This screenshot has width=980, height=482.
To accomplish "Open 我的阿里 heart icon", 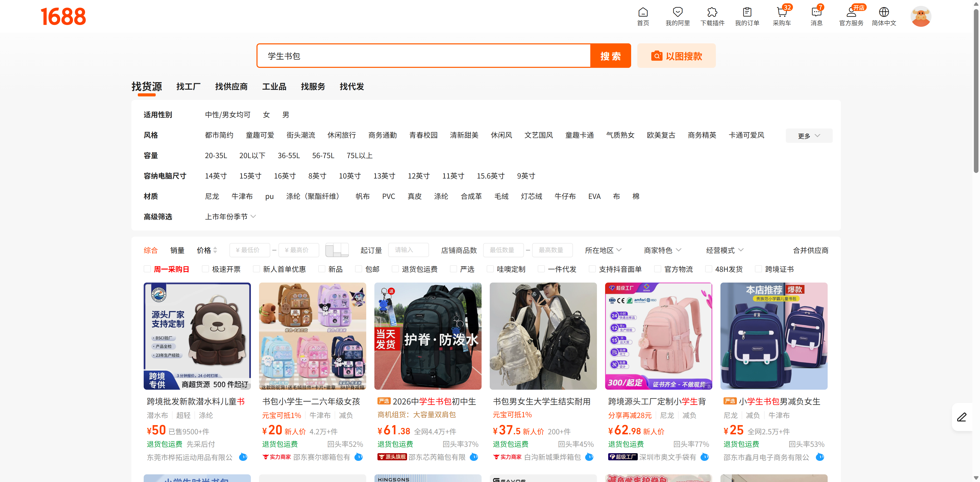I will point(678,12).
